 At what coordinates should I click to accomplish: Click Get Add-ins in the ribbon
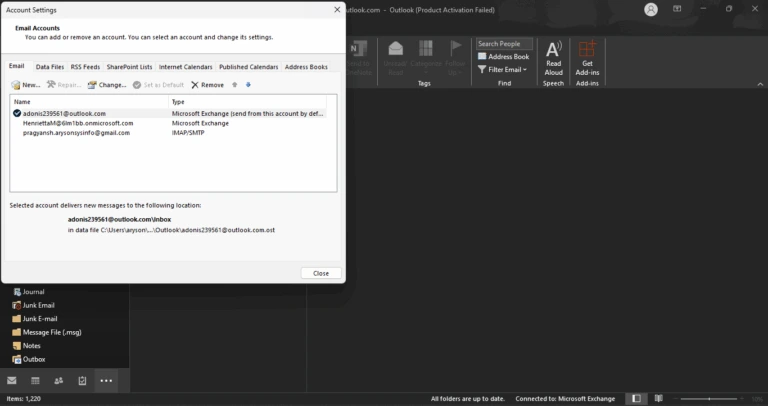[x=587, y=58]
